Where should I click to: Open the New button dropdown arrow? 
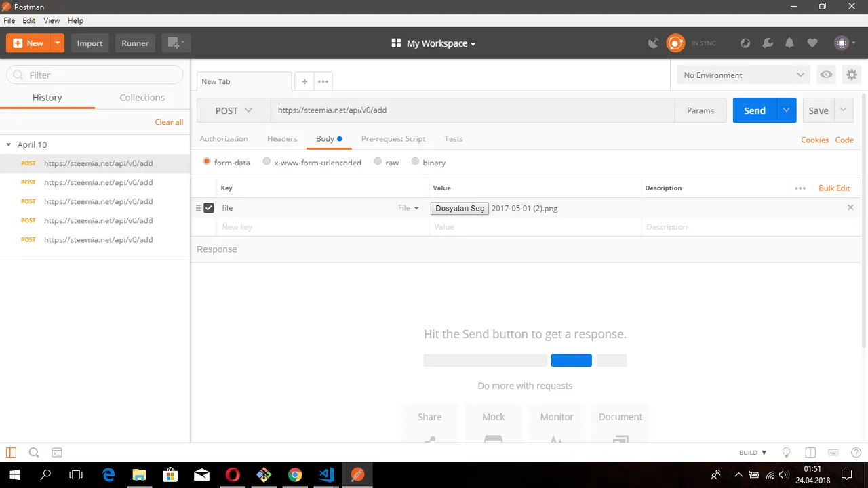click(58, 43)
